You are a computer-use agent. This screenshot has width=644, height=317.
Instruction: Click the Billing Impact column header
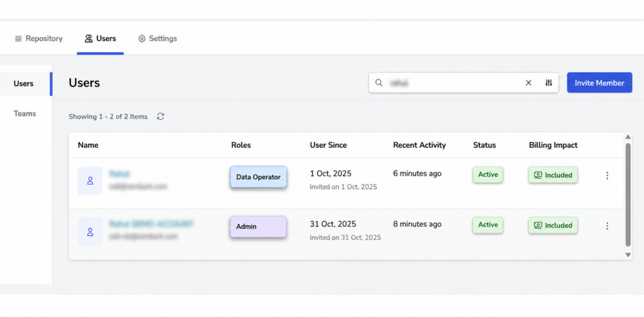(553, 145)
